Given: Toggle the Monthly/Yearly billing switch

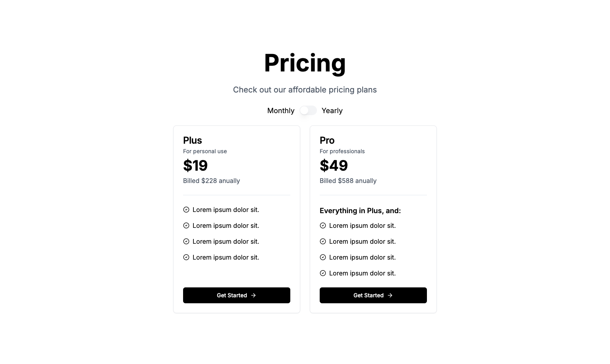Looking at the screenshot, I should tap(308, 110).
